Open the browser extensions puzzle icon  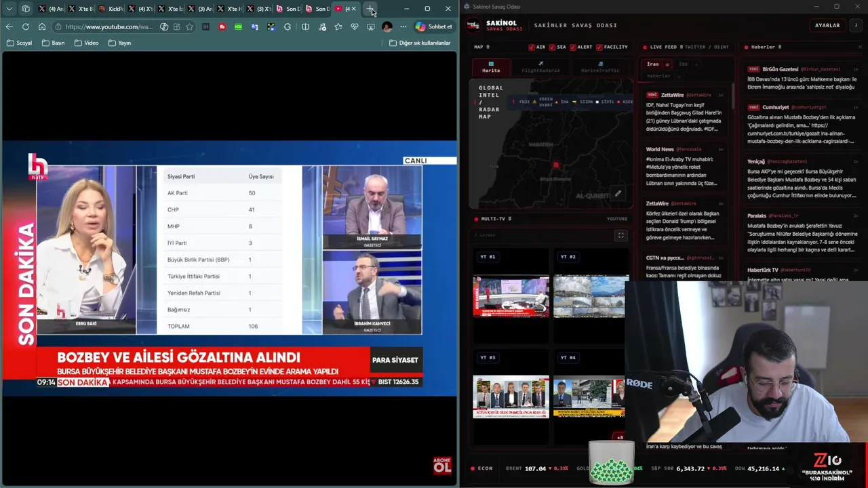pos(288,26)
